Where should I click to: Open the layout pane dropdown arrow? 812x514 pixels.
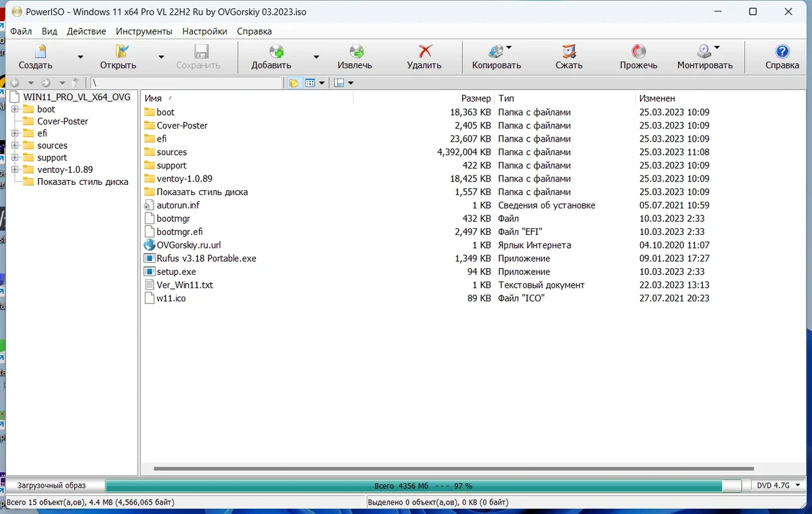351,83
